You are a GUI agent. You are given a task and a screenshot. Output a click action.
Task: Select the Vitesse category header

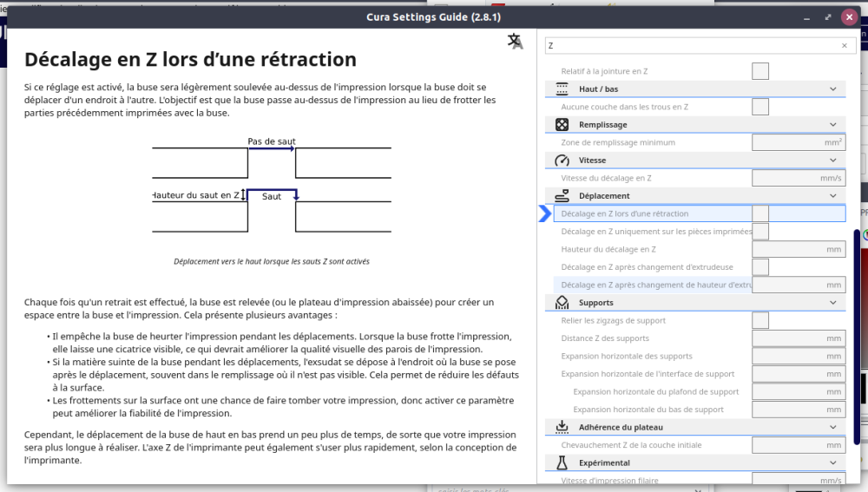(x=695, y=160)
